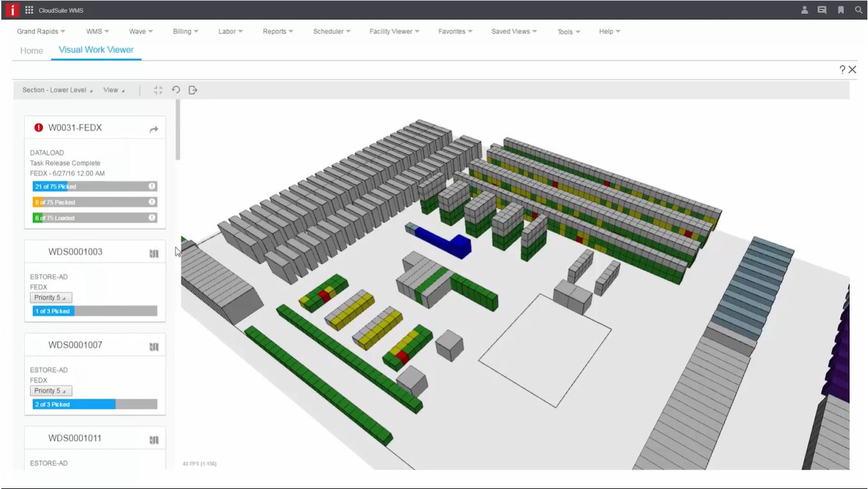This screenshot has height=489, width=868.
Task: Expand the Saved Views menu
Action: pos(514,31)
